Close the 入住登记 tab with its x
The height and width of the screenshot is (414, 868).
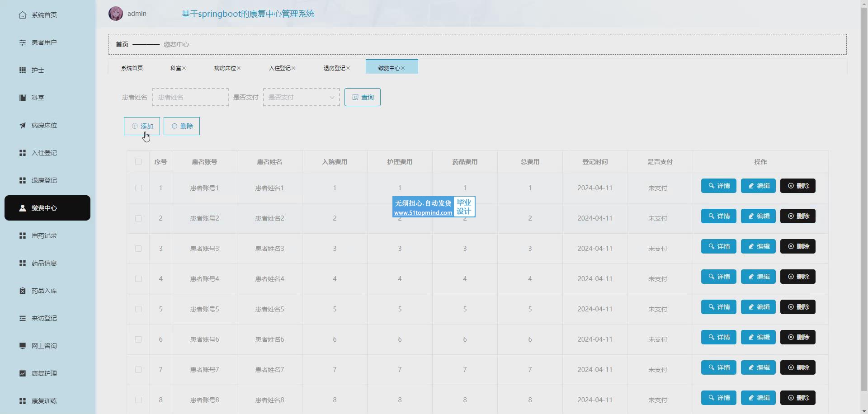293,68
